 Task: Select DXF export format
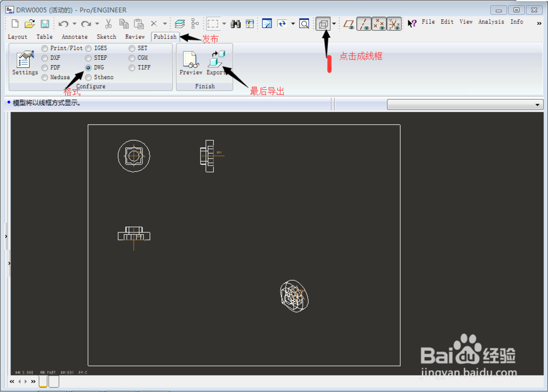coord(45,58)
